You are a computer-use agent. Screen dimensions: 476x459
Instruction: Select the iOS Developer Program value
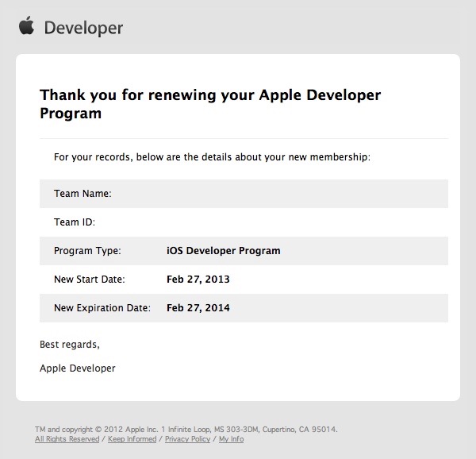pyautogui.click(x=224, y=251)
